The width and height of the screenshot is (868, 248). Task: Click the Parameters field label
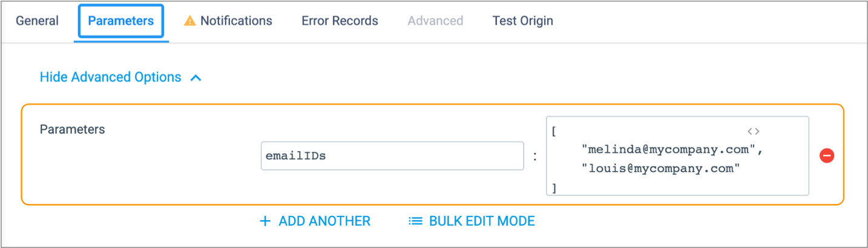pos(72,129)
